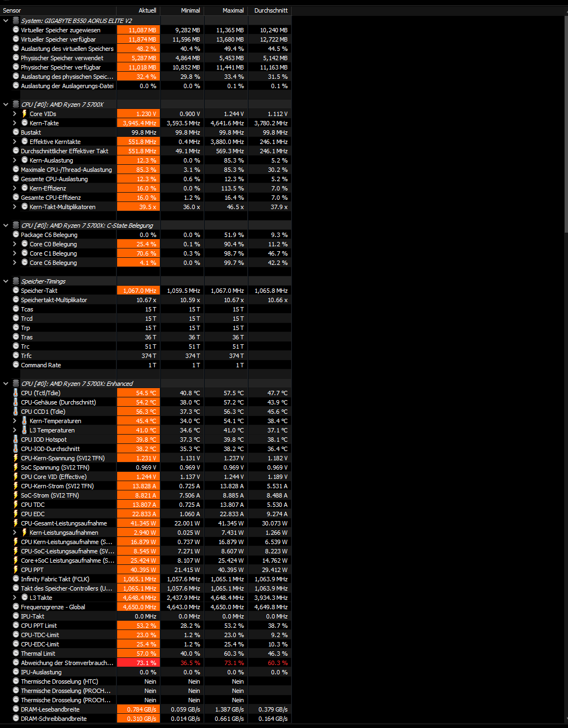Expand the L3 Takte row

pos(15,598)
